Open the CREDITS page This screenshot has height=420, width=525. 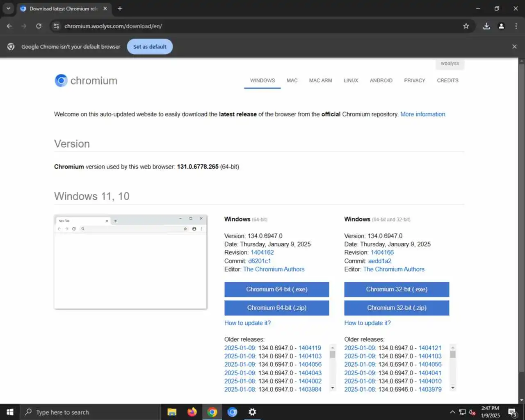447,80
